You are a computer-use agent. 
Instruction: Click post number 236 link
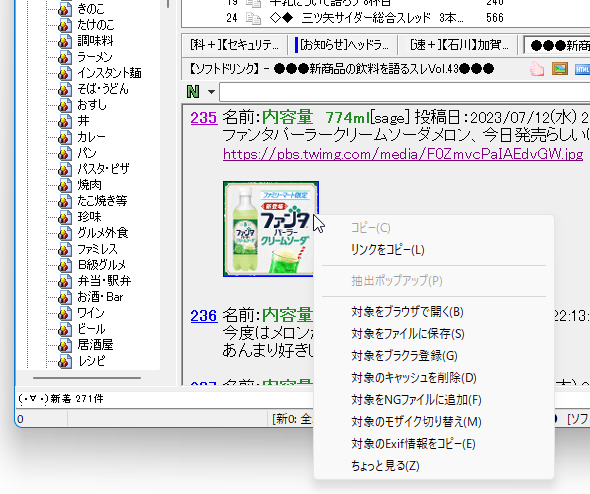pyautogui.click(x=204, y=316)
